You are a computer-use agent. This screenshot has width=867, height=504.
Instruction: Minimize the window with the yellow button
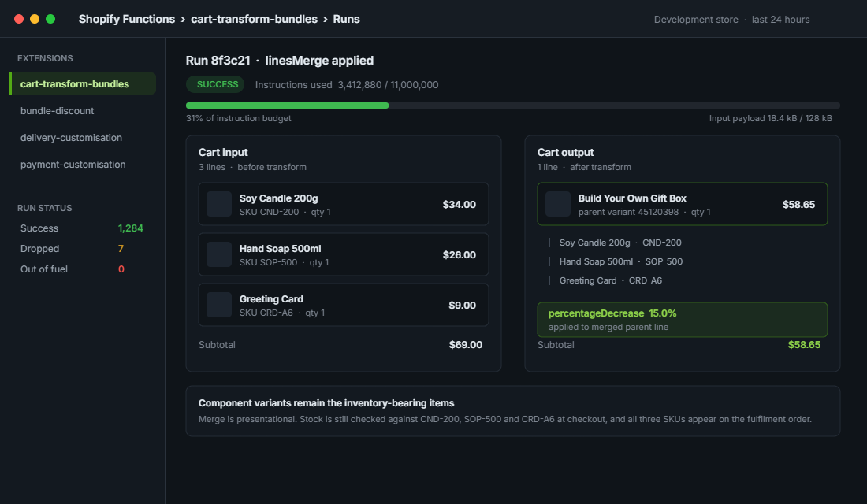coord(34,19)
